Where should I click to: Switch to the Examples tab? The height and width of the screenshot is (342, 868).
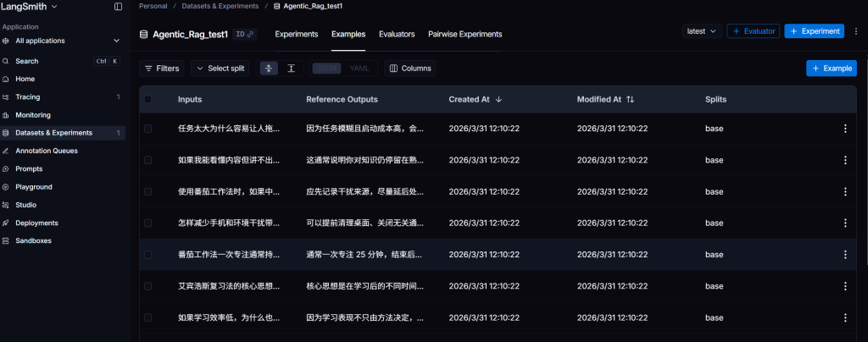click(x=348, y=34)
